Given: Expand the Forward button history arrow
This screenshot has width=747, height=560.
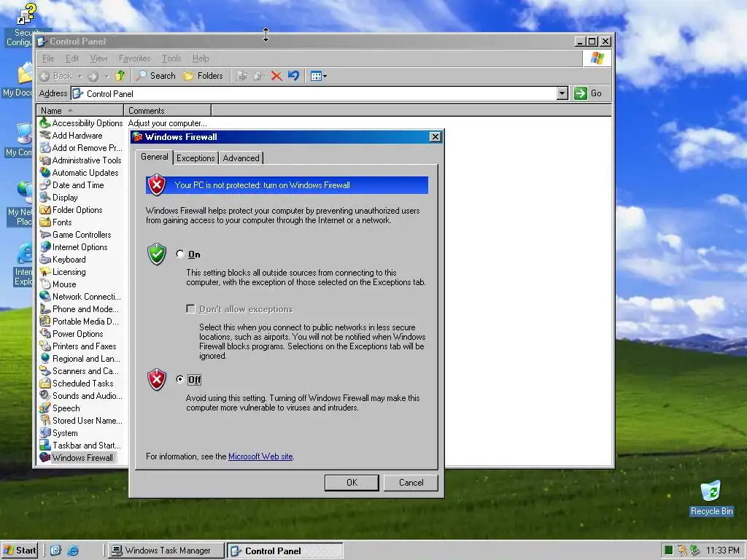Looking at the screenshot, I should tap(107, 76).
